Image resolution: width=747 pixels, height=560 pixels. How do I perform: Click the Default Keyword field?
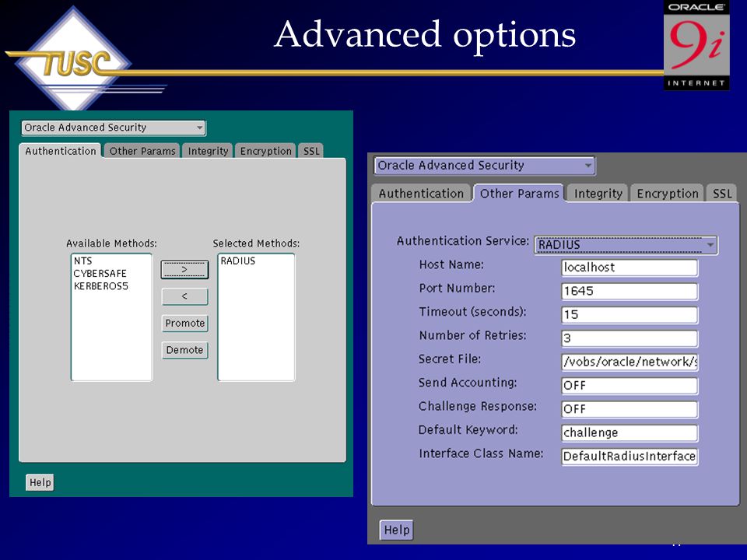pos(630,432)
